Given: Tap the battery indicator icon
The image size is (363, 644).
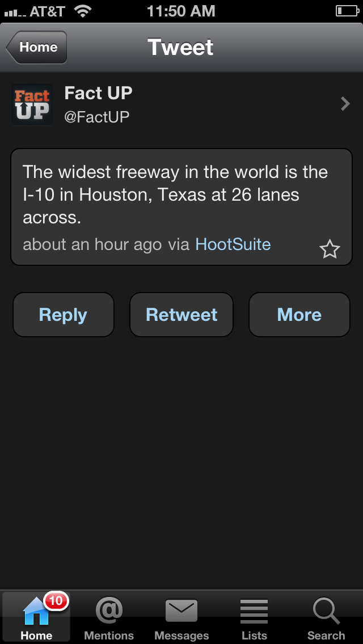Looking at the screenshot, I should tap(347, 11).
